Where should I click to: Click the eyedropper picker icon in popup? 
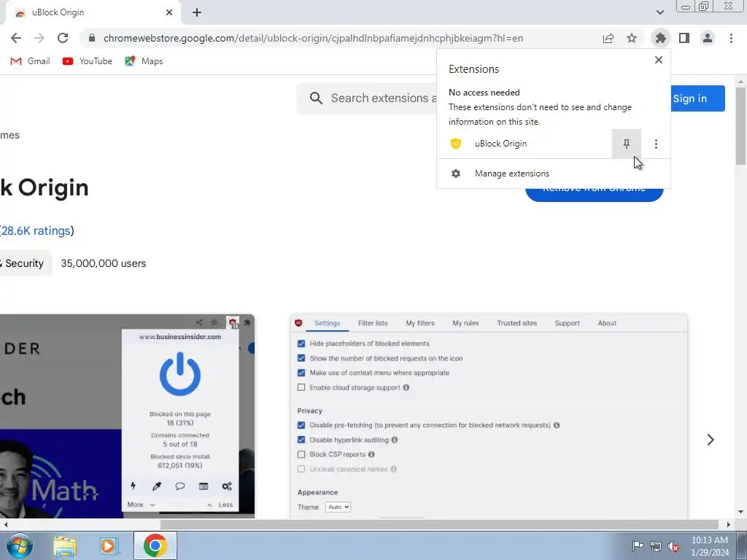pyautogui.click(x=156, y=486)
